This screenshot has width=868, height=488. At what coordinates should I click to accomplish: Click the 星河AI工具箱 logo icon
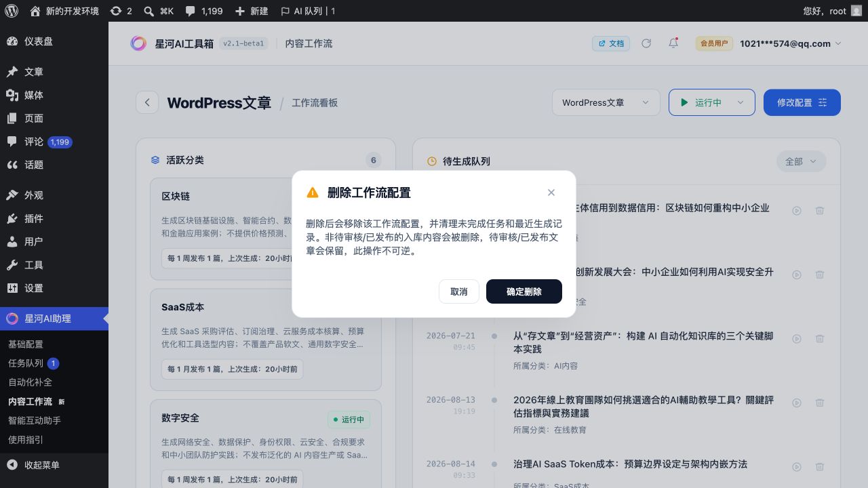tap(138, 43)
